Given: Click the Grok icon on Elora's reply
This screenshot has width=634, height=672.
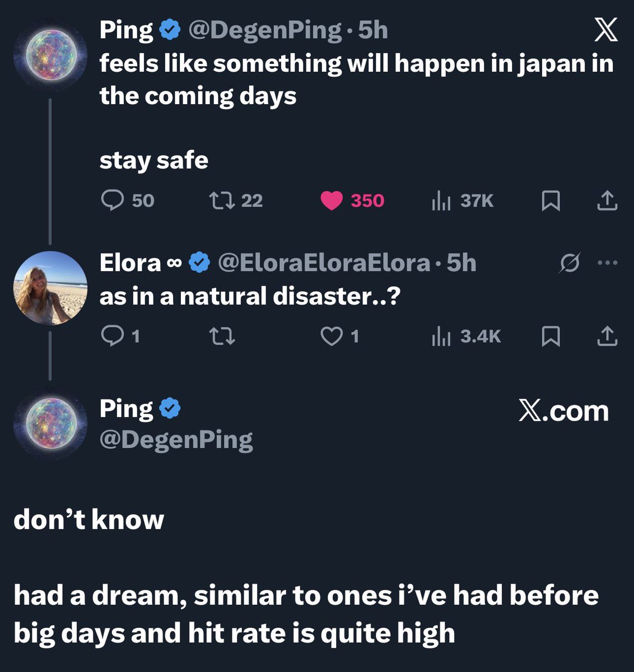Looking at the screenshot, I should click(x=569, y=263).
